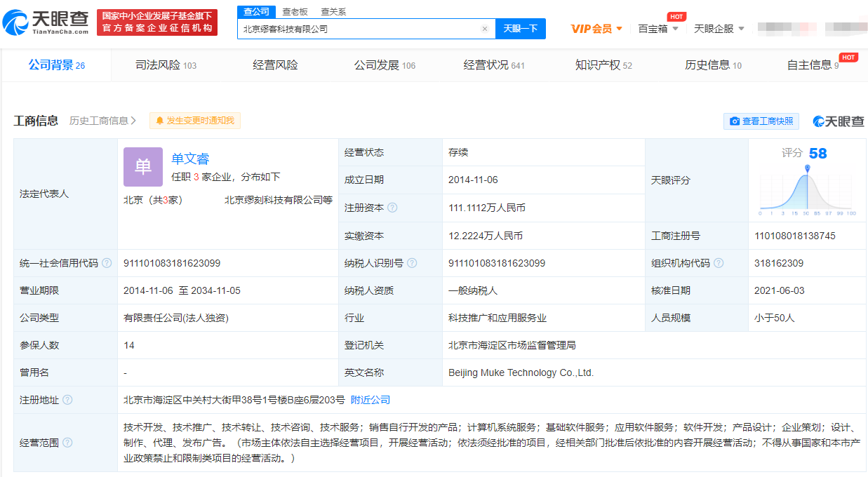
Task: Open legal representative 单文睿's profile link
Action: click(190, 159)
